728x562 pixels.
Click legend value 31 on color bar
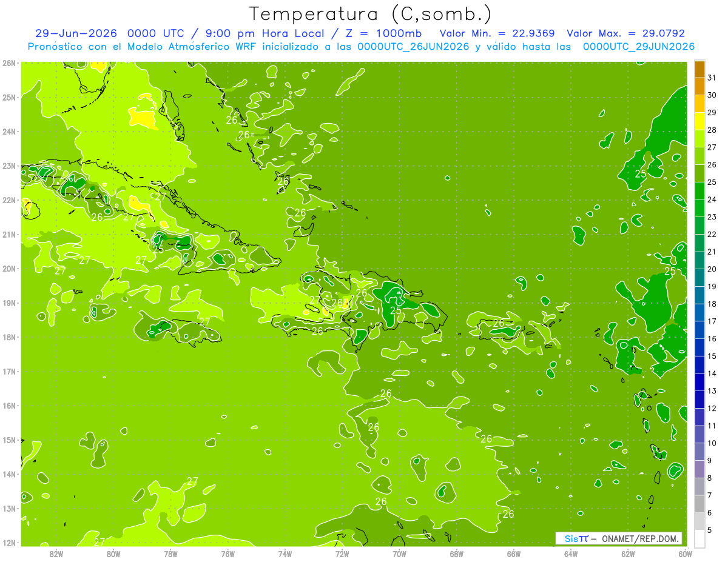click(x=712, y=78)
